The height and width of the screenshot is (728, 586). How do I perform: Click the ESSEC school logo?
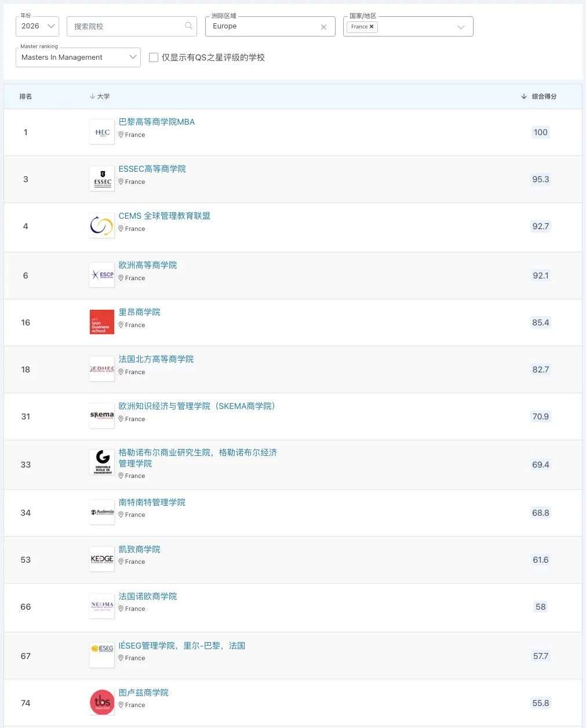(x=102, y=179)
